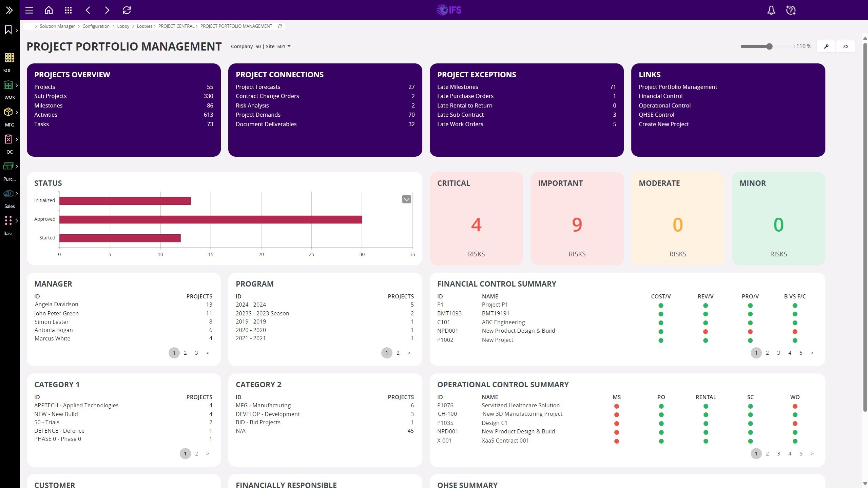Select page 3 in Financial Control Summary
This screenshot has height=488, width=868.
point(778,353)
